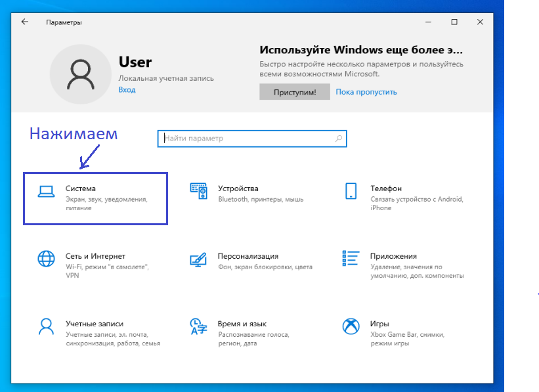The height and width of the screenshot is (392, 539).
Task: Open the Система laptop icon
Action: click(46, 192)
